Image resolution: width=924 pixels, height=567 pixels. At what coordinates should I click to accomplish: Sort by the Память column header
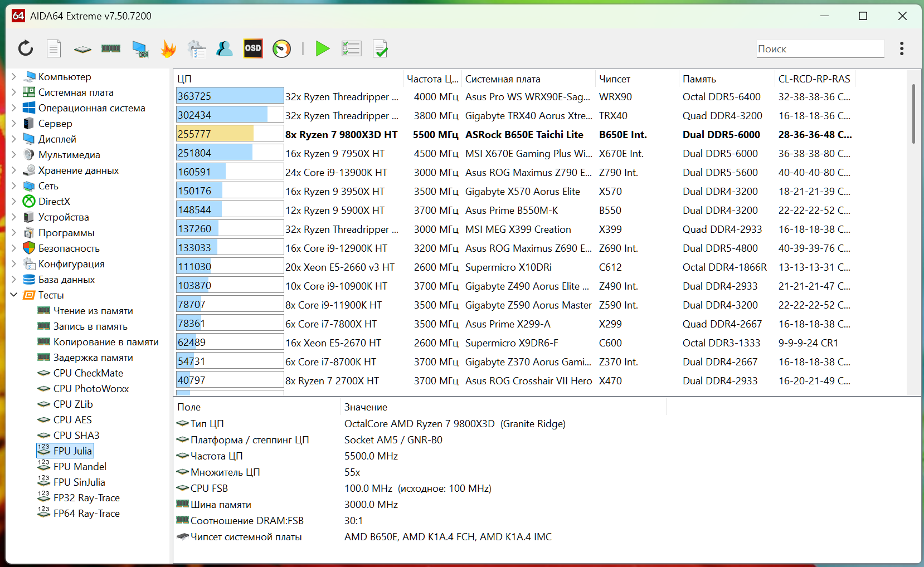click(x=727, y=79)
